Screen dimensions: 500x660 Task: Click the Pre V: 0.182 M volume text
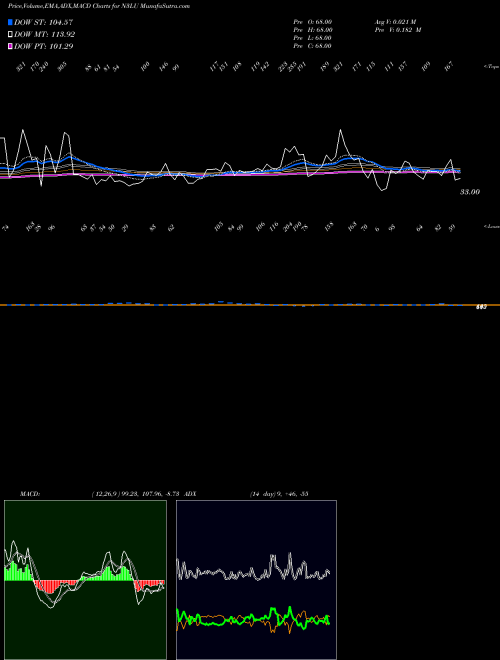point(397,29)
